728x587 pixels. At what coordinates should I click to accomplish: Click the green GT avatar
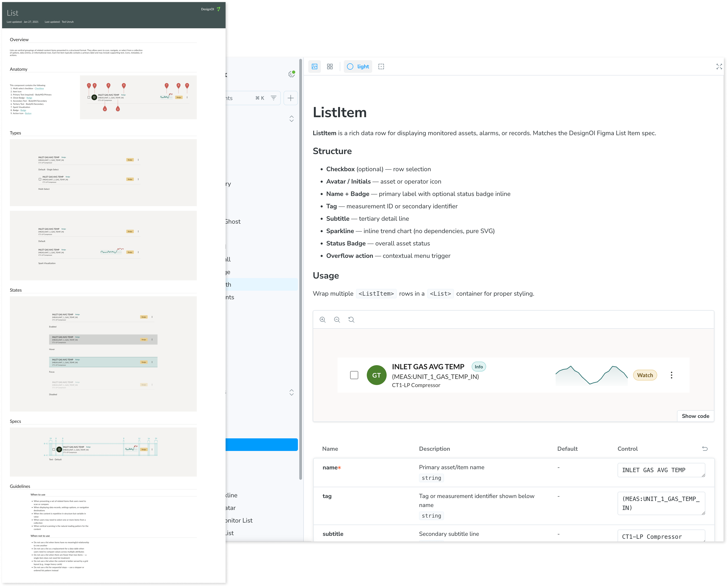[x=376, y=375]
